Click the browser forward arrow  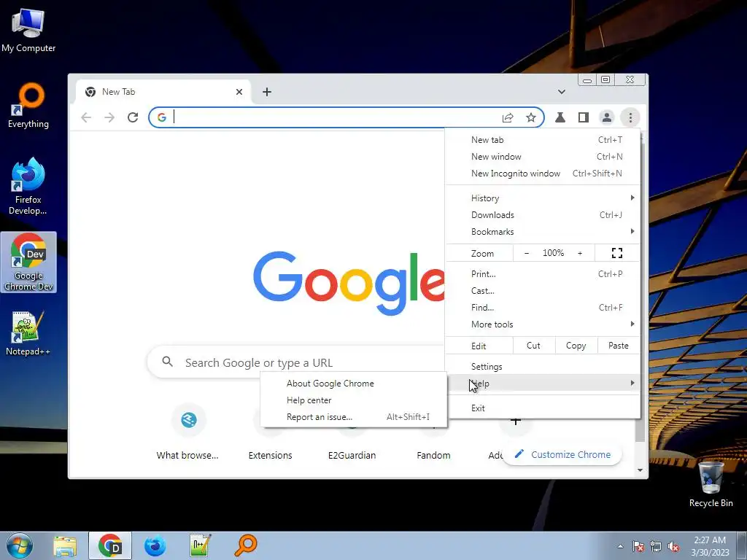pos(109,117)
